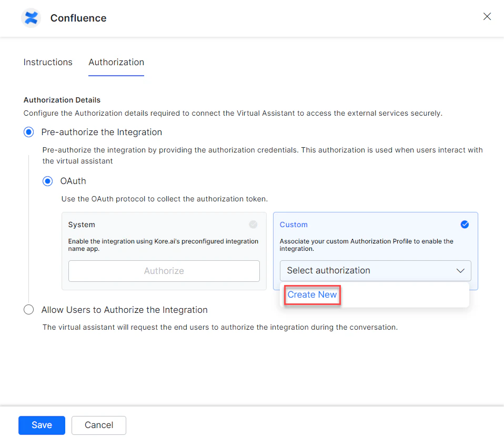Click the Authorization Details heading

62,100
